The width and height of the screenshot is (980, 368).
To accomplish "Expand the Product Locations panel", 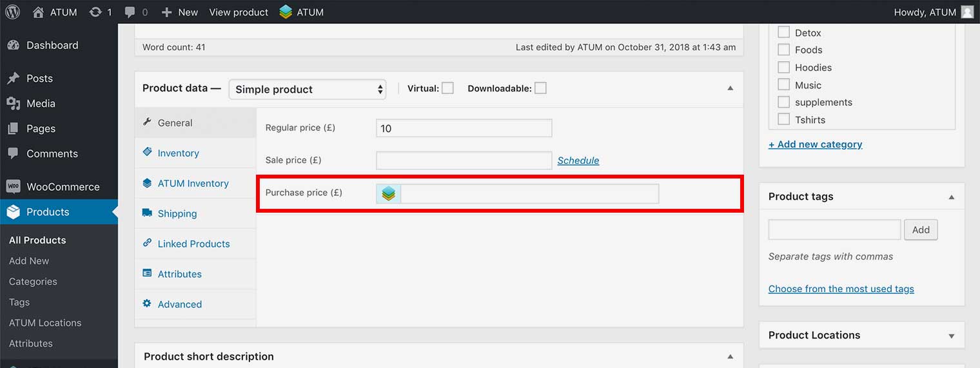I will tap(951, 336).
